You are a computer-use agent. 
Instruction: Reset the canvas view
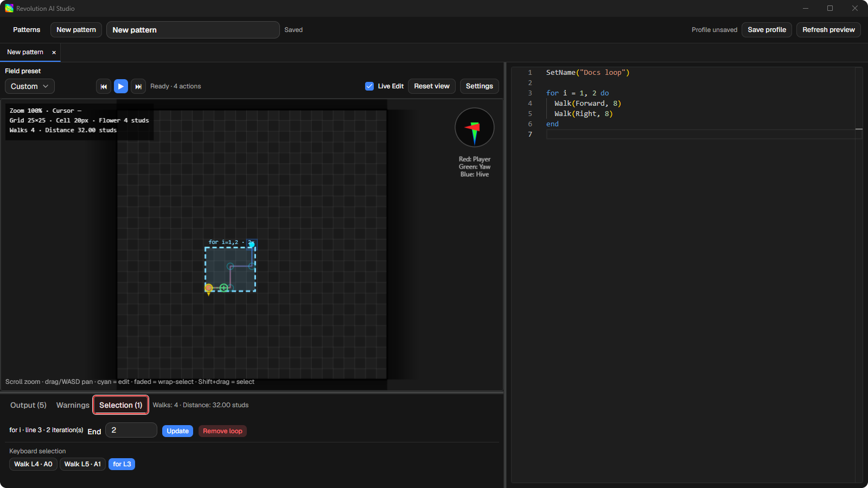[432, 86]
